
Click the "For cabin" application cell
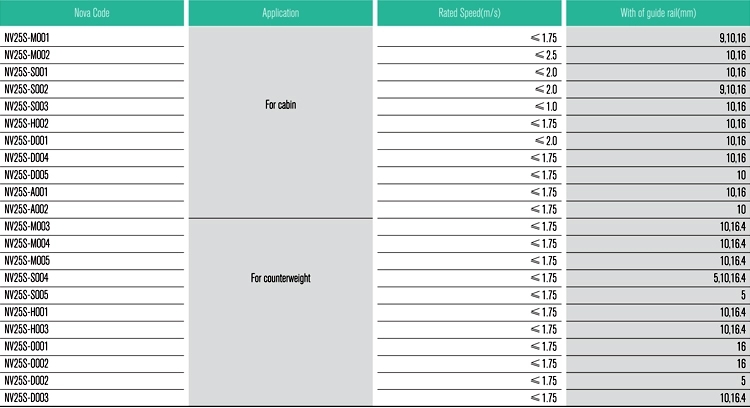click(x=280, y=104)
